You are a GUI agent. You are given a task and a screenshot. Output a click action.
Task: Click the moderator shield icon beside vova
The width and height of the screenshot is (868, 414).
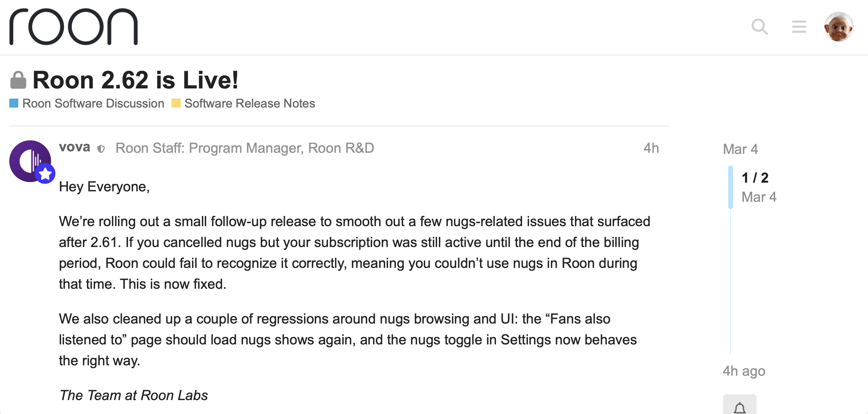click(101, 148)
